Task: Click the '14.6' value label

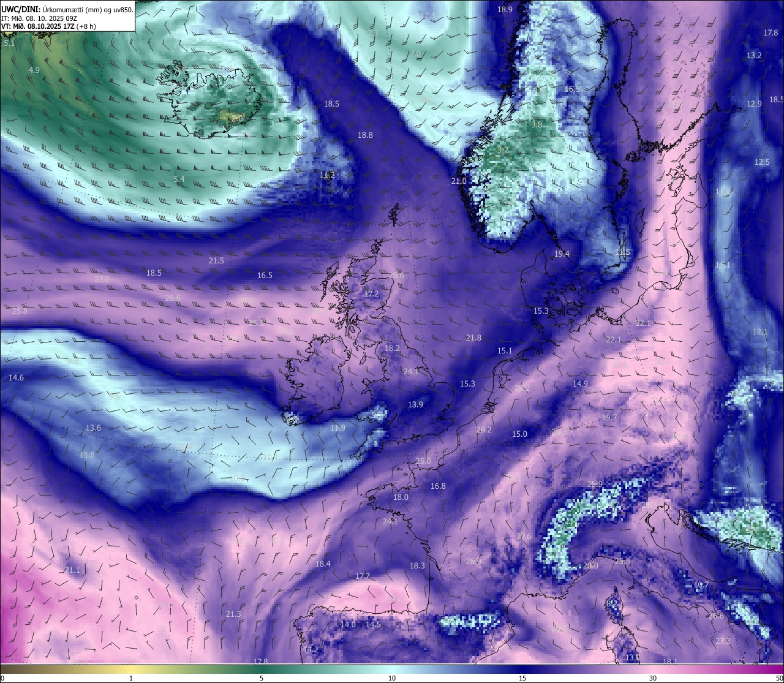Action: coord(16,378)
